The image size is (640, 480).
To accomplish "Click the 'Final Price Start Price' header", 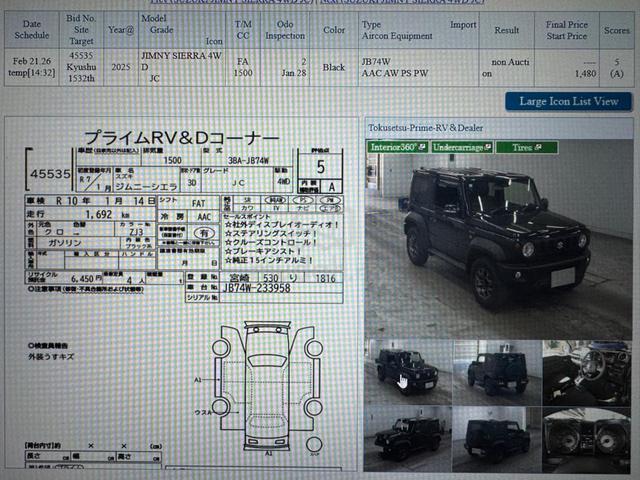I will 567,30.
